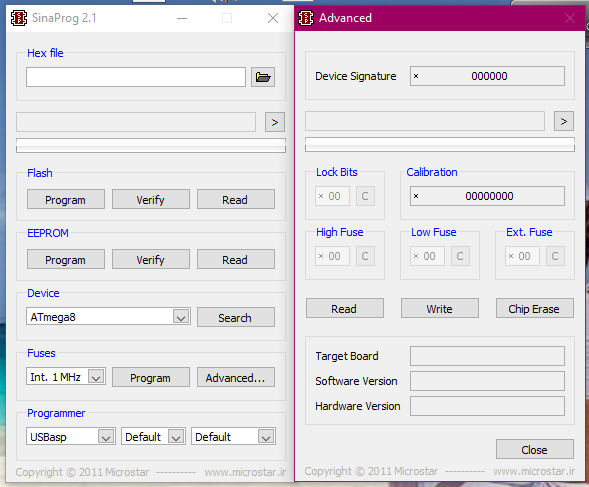Click the C button next to Low Fuse
This screenshot has width=589, height=487.
460,256
